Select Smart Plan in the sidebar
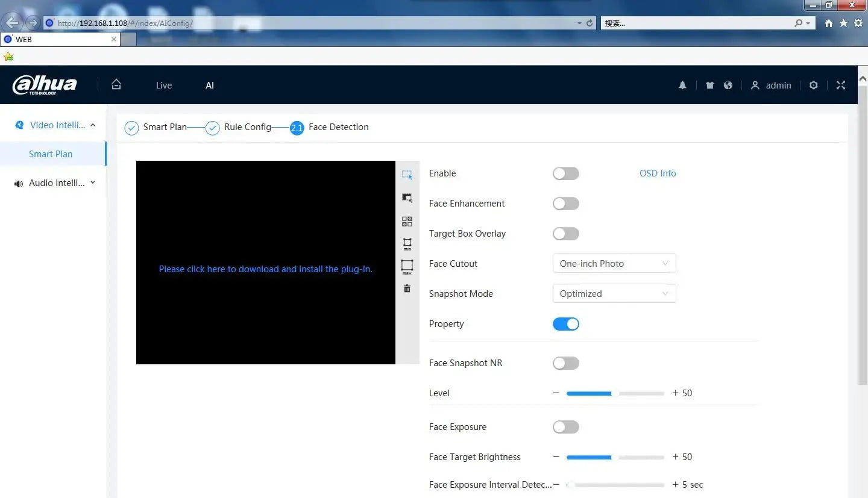The width and height of the screenshot is (868, 498). pyautogui.click(x=51, y=154)
